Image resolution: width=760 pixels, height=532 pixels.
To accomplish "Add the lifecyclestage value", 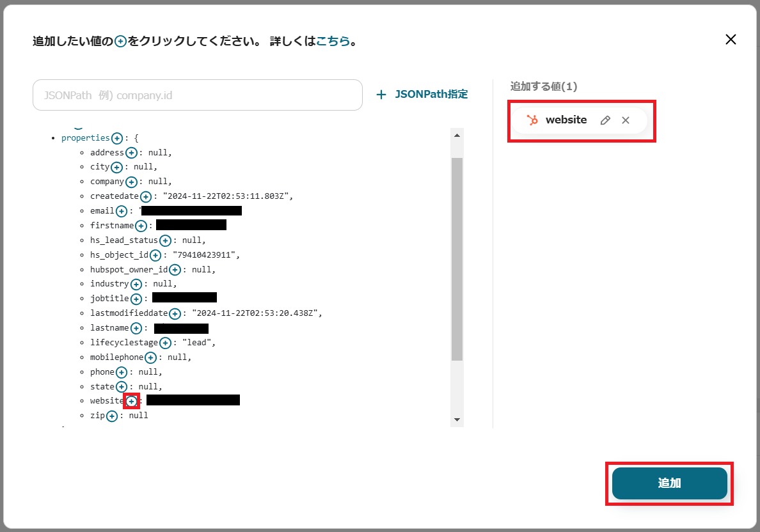I will (x=165, y=343).
